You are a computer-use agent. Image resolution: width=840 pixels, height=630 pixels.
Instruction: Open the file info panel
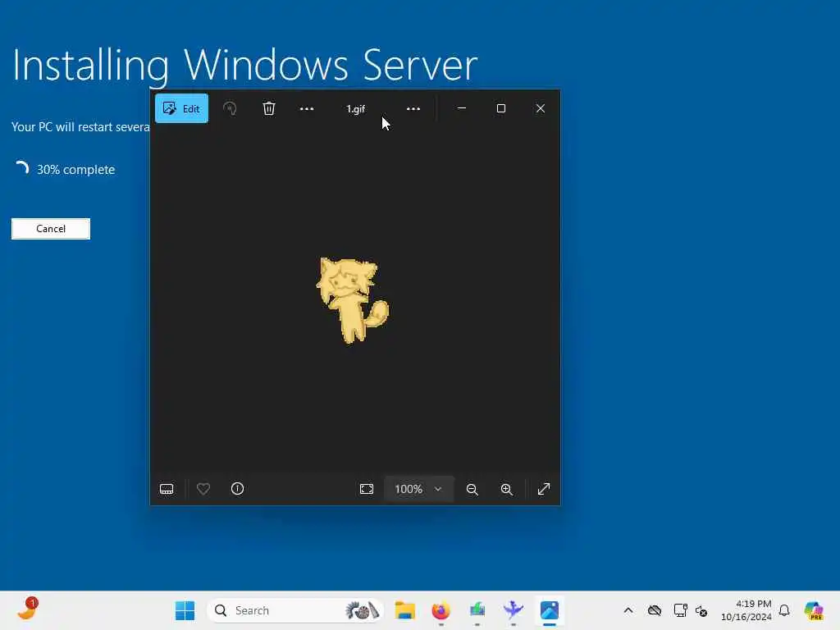click(x=237, y=489)
